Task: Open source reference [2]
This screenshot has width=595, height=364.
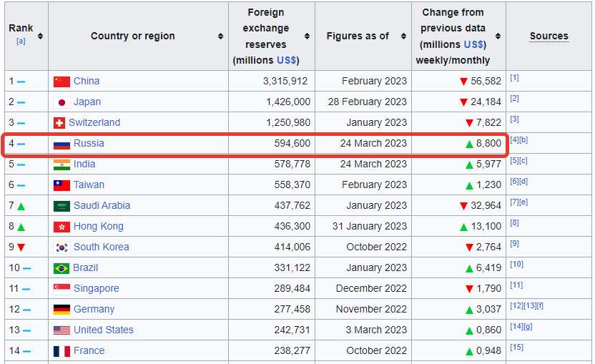Action: (x=515, y=99)
